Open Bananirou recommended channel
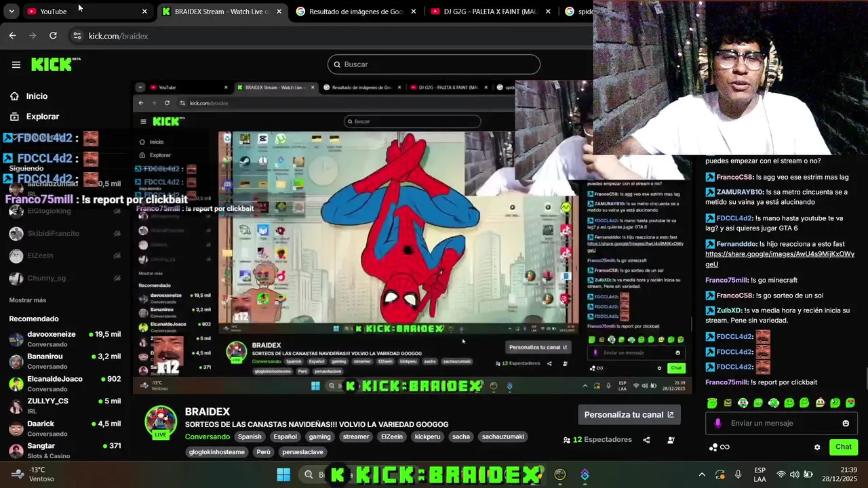The width and height of the screenshot is (868, 488). pyautogui.click(x=64, y=361)
